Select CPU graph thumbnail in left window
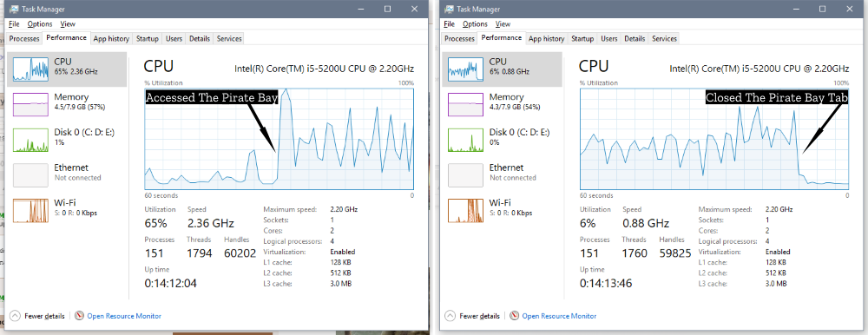This screenshot has height=335, width=868. (31, 69)
